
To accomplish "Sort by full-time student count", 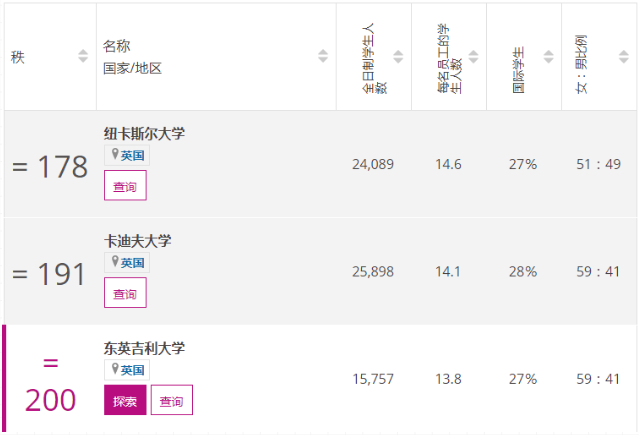I will (x=399, y=57).
